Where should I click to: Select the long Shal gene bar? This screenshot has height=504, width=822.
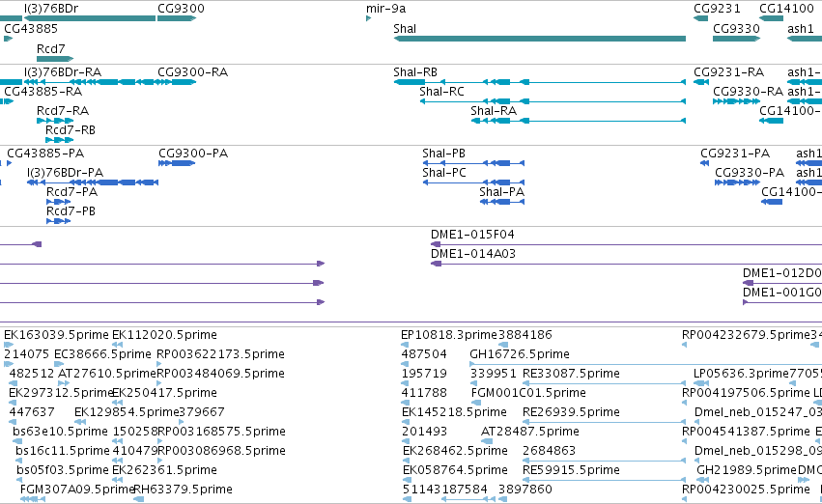(x=539, y=39)
